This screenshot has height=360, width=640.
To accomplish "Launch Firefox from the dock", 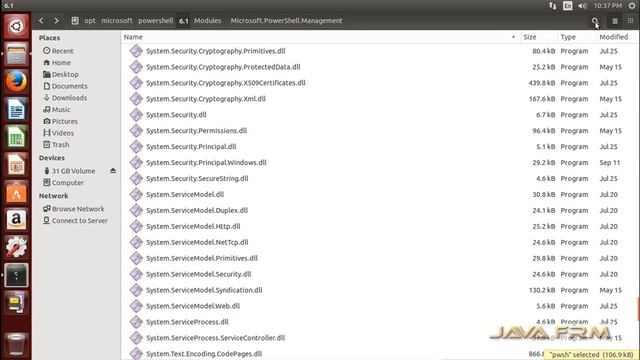I will pos(16,82).
